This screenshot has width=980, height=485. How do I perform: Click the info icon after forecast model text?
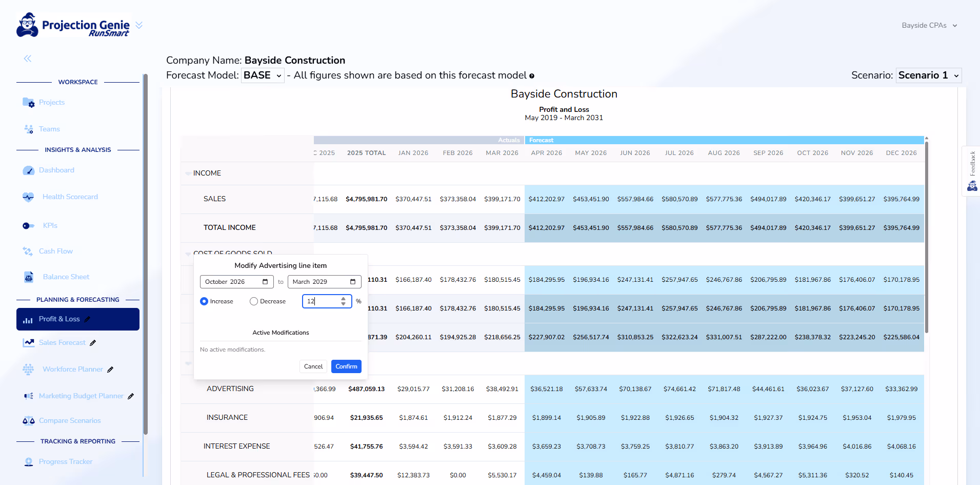532,76
